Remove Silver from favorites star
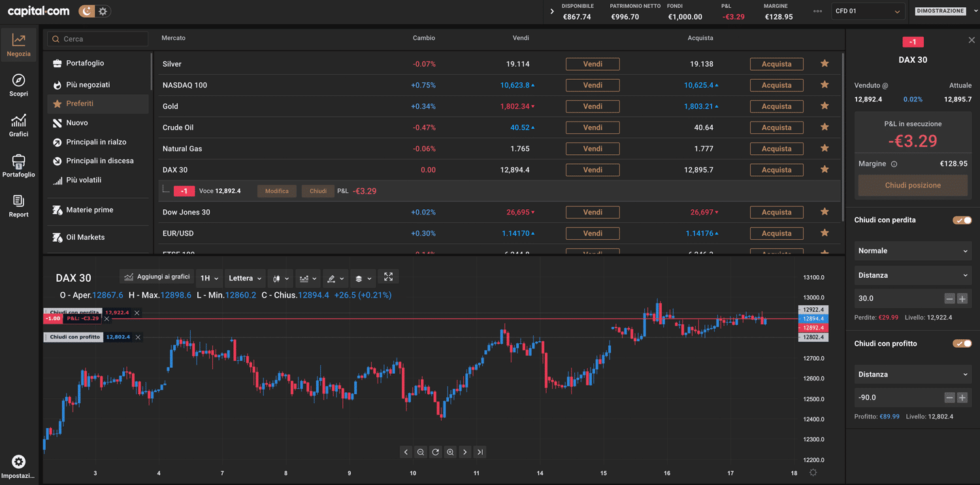This screenshot has width=980, height=485. click(825, 64)
